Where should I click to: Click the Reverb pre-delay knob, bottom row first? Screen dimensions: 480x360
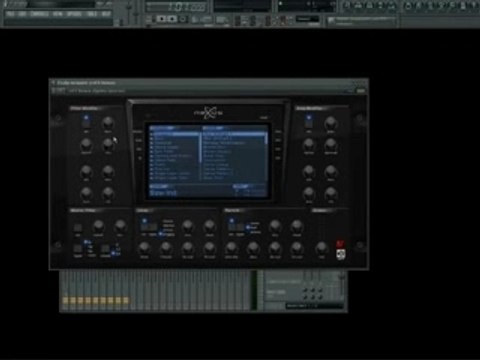point(231,248)
